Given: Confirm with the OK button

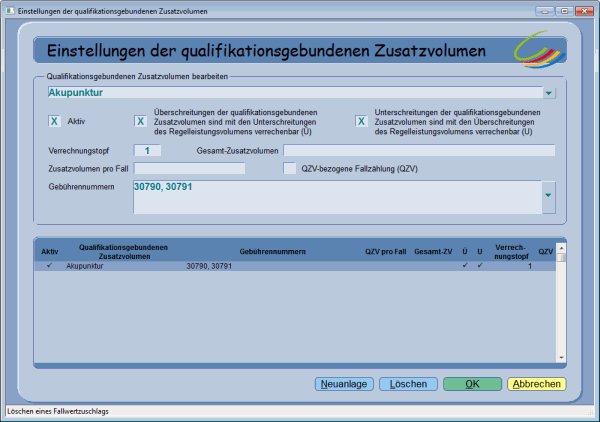Looking at the screenshot, I should (472, 384).
